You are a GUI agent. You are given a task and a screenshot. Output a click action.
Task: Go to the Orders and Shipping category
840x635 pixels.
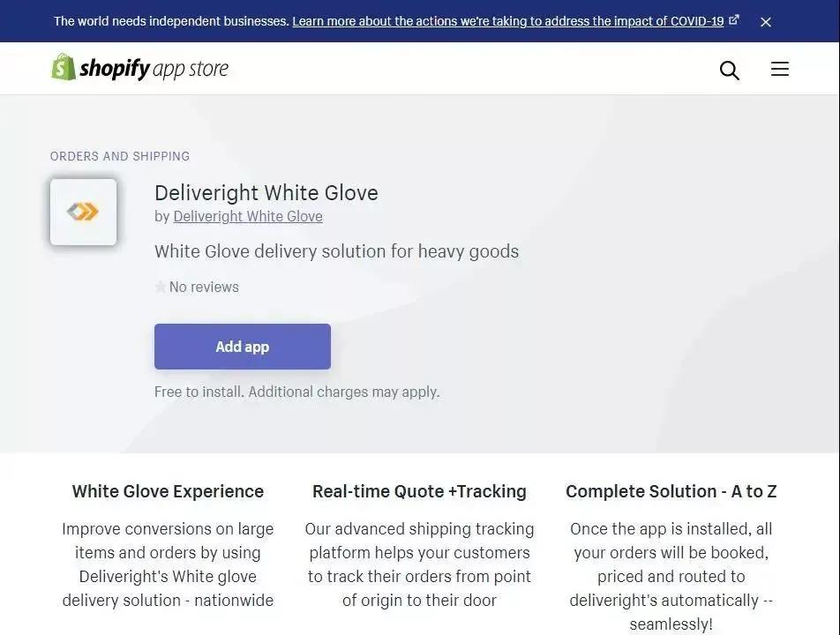click(x=120, y=156)
